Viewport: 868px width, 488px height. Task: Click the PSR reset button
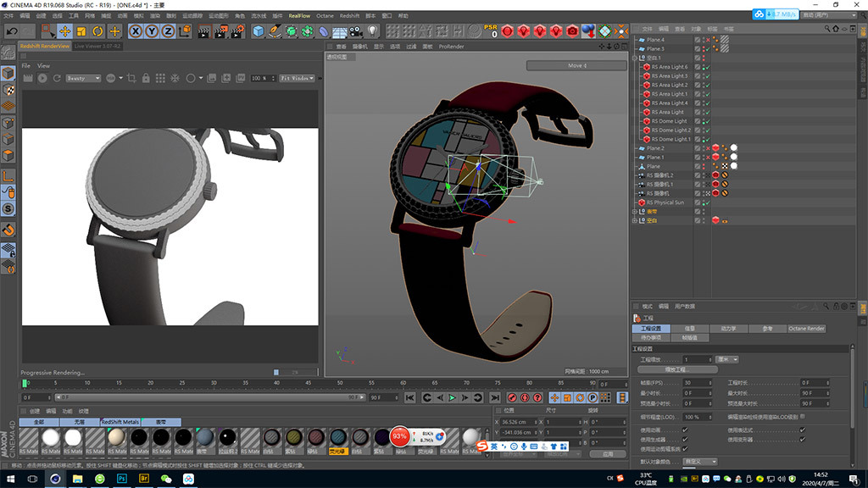click(x=491, y=31)
